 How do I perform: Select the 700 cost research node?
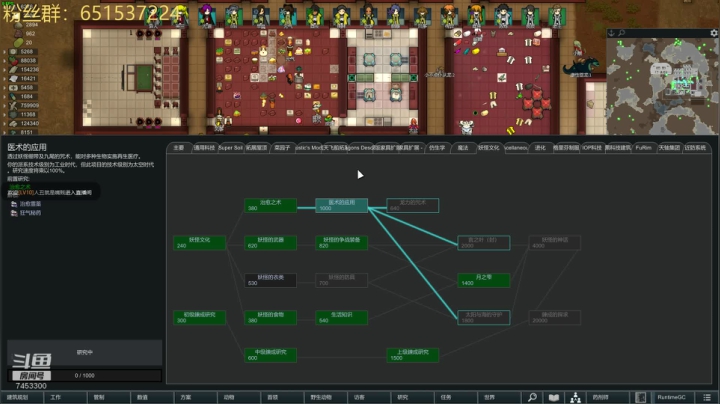pos(342,280)
